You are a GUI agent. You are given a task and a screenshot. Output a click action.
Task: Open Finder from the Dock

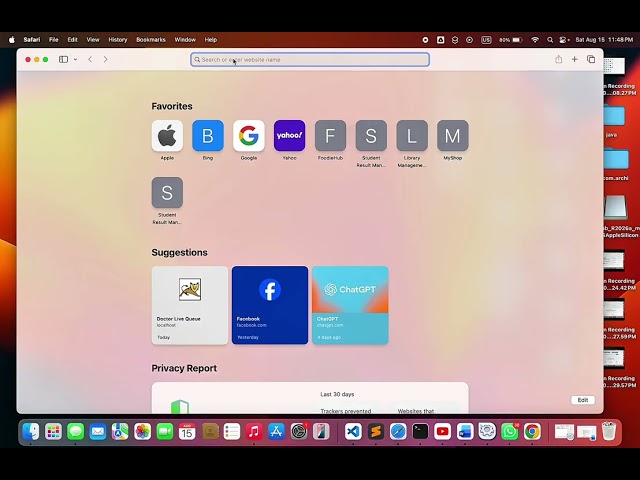point(31,431)
